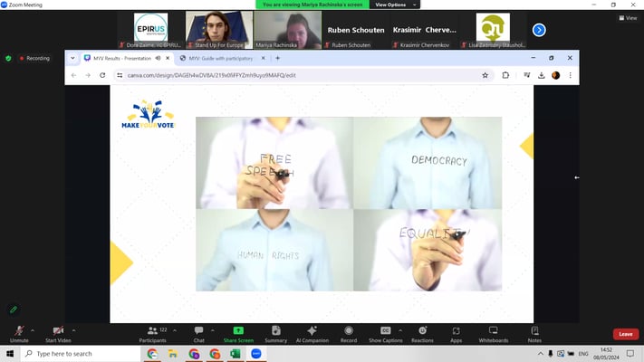Click the red Leave button
644x362 pixels.
[626, 334]
